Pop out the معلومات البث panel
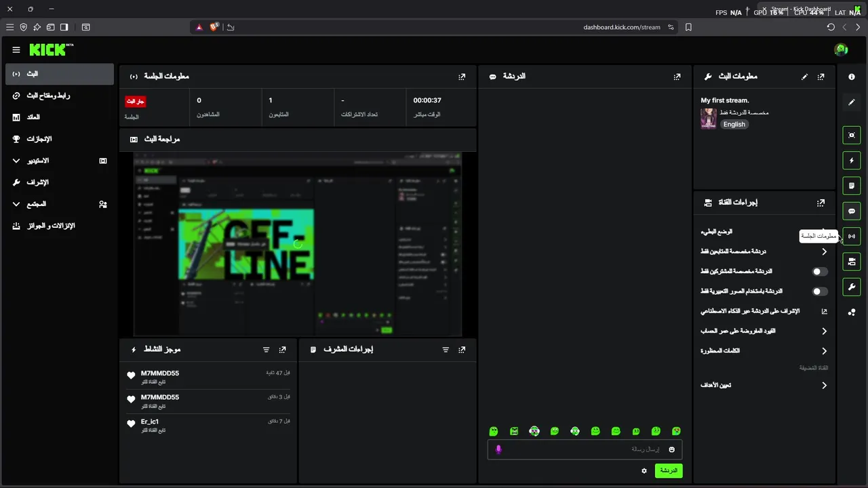Image resolution: width=868 pixels, height=488 pixels. [x=821, y=77]
